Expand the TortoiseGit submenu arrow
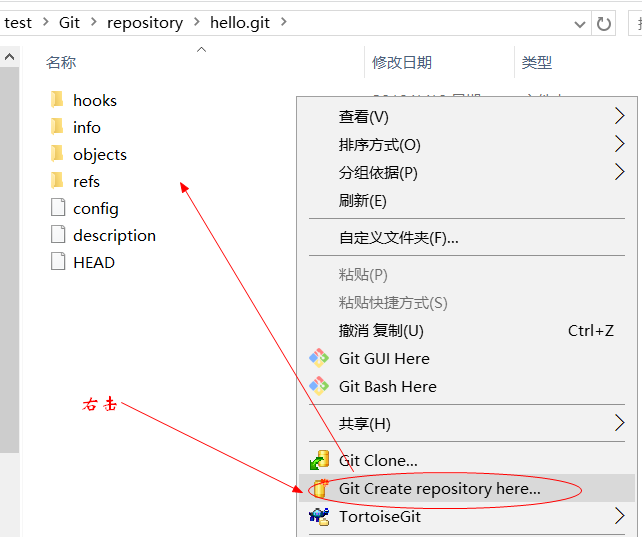The width and height of the screenshot is (642, 537). coord(619,516)
